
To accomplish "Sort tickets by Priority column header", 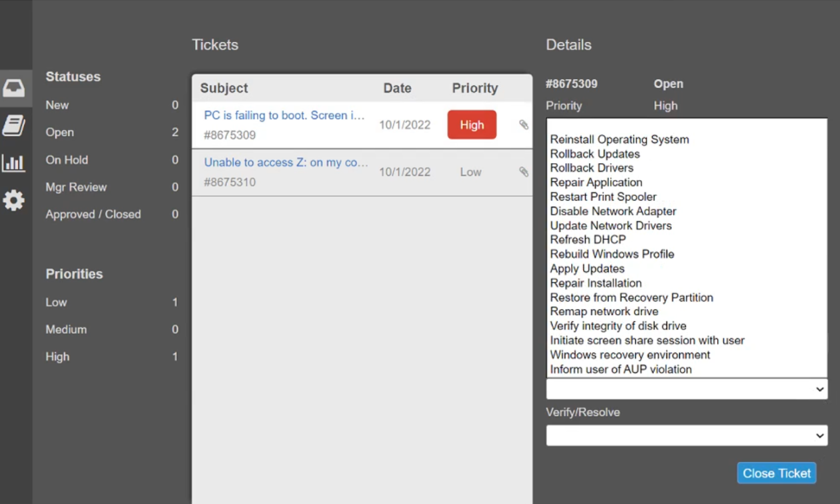I will [x=475, y=88].
